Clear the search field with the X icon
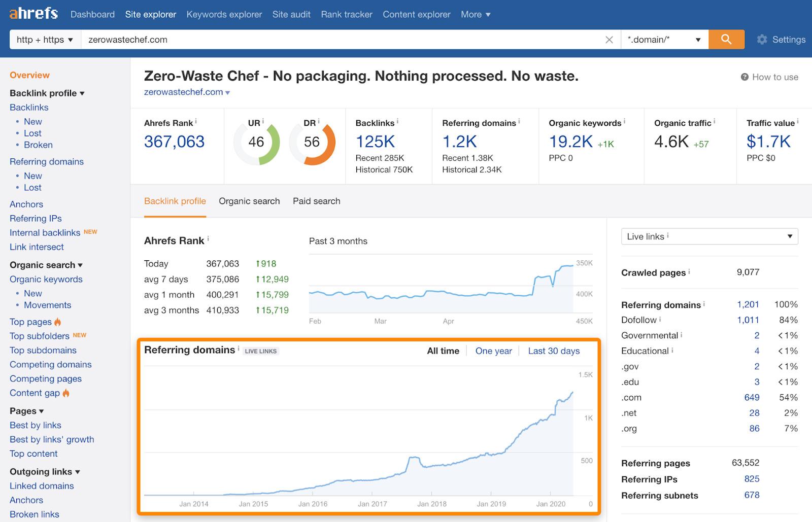 (x=609, y=39)
